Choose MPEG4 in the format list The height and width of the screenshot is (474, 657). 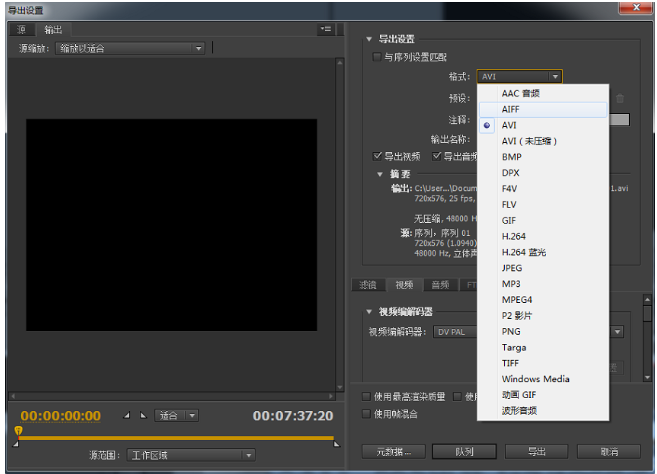(x=518, y=299)
